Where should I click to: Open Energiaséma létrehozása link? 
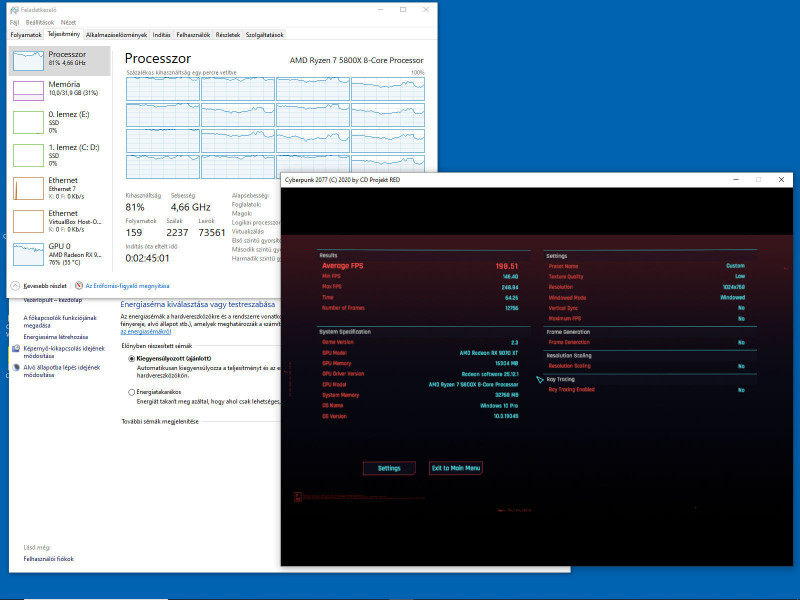click(56, 337)
